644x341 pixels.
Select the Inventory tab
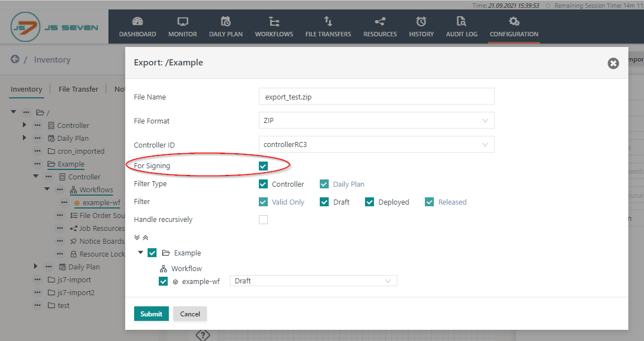pos(26,89)
